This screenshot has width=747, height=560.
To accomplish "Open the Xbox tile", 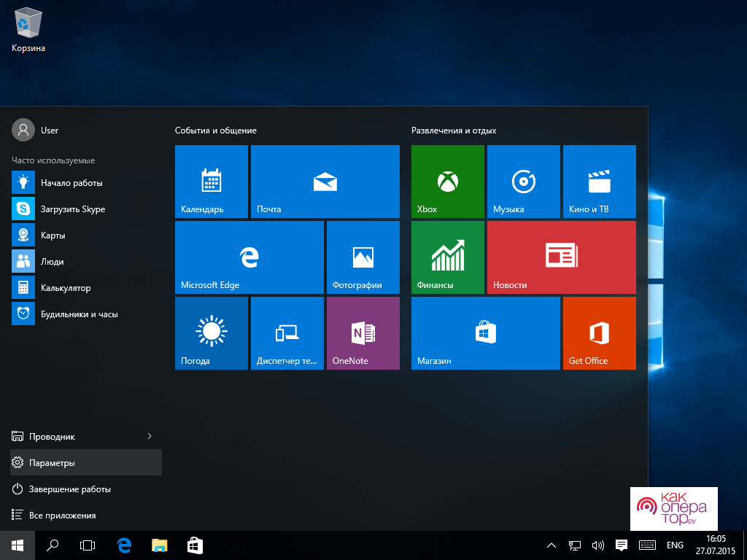I will click(x=447, y=181).
